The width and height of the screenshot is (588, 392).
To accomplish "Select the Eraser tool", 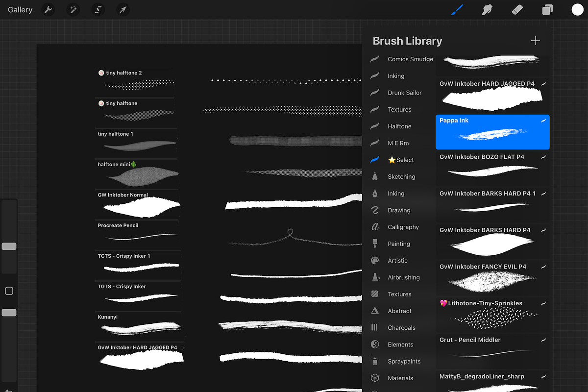I will (x=517, y=9).
